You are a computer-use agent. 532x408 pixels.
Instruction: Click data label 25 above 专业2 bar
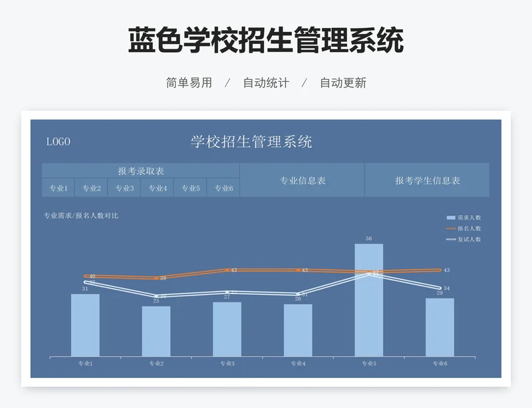click(156, 301)
